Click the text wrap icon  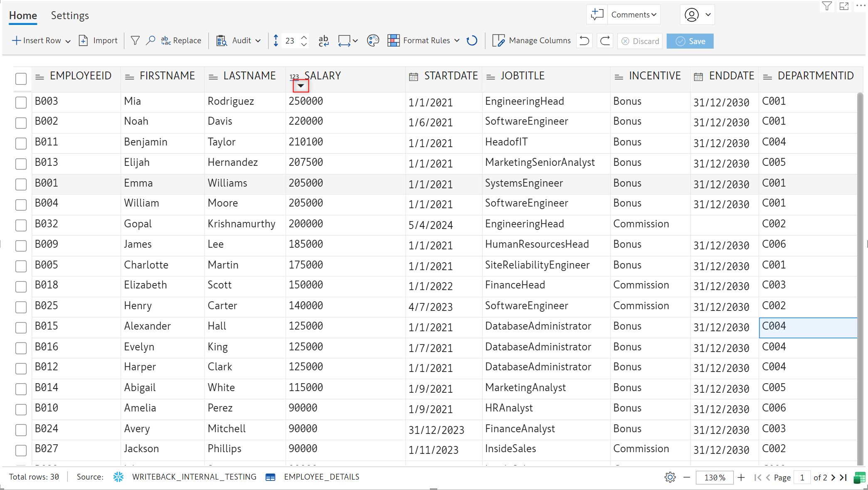[323, 41]
